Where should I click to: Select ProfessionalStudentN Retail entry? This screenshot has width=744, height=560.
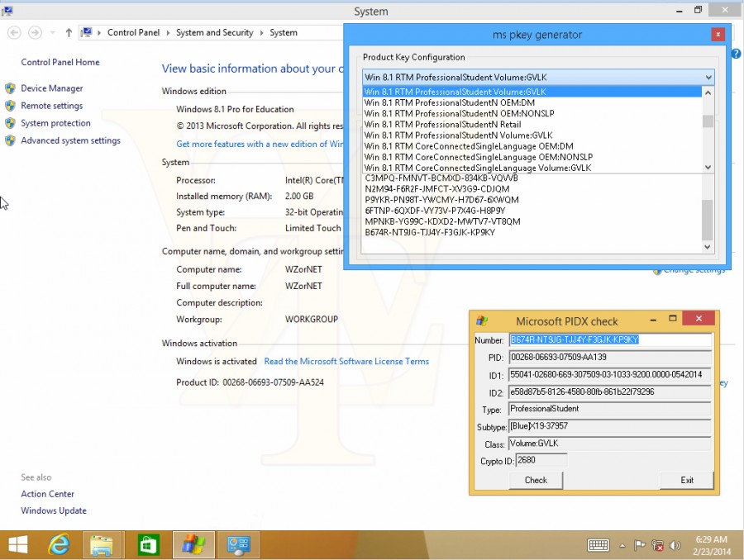point(532,125)
